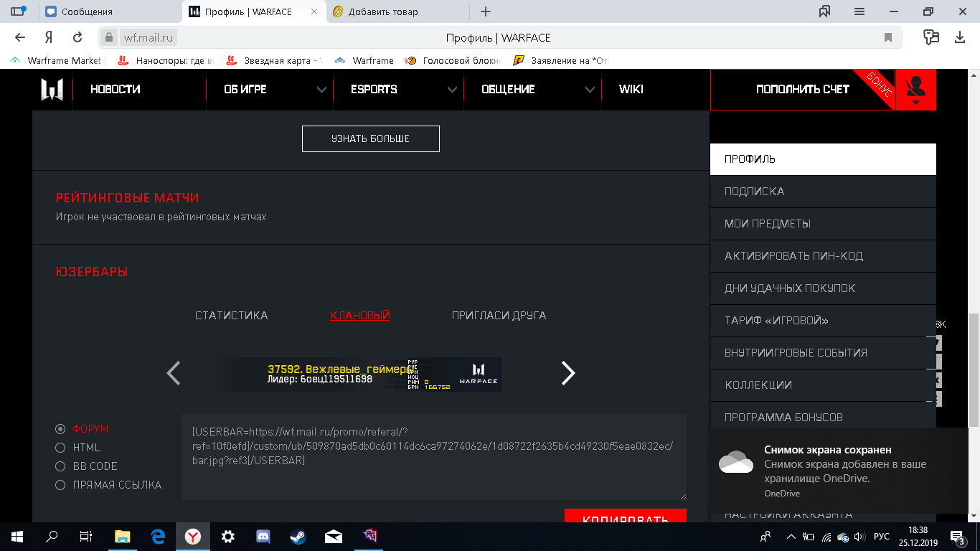Click the padlock site security icon
The height and width of the screenshot is (551, 980).
coord(109,37)
